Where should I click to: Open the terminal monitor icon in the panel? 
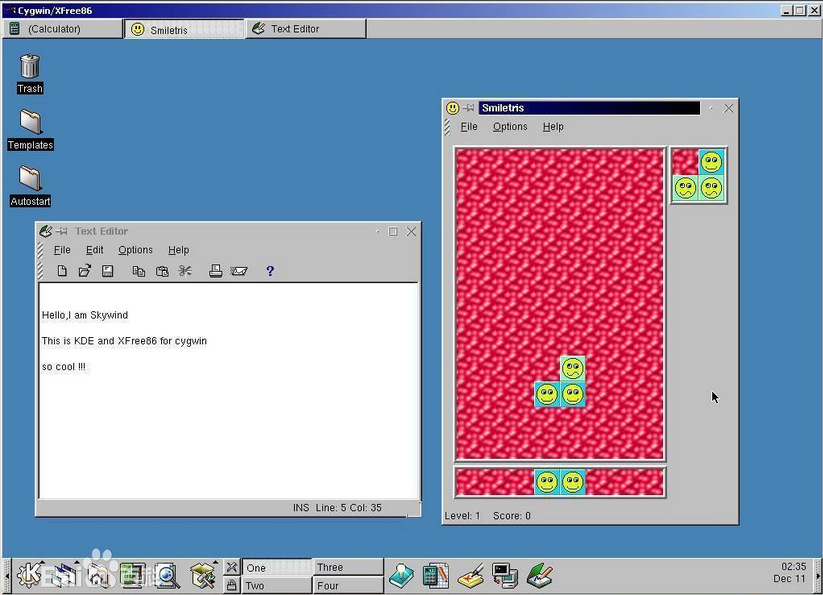point(505,576)
